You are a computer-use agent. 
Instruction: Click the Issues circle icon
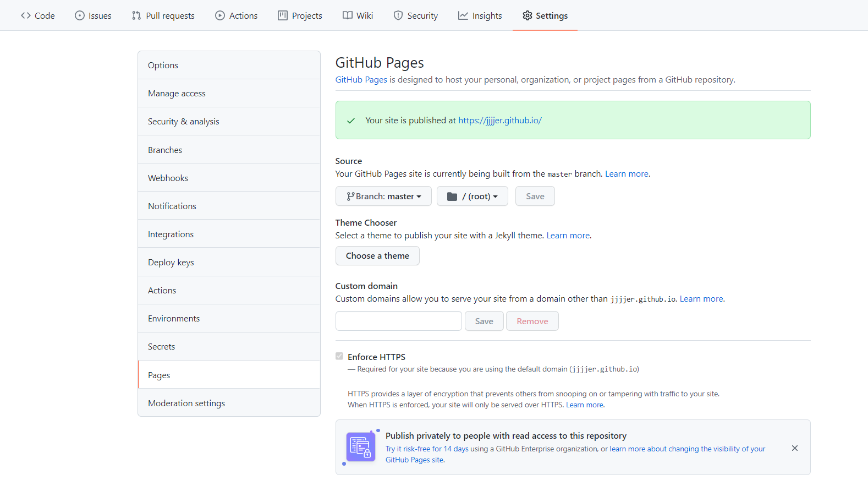click(x=80, y=15)
